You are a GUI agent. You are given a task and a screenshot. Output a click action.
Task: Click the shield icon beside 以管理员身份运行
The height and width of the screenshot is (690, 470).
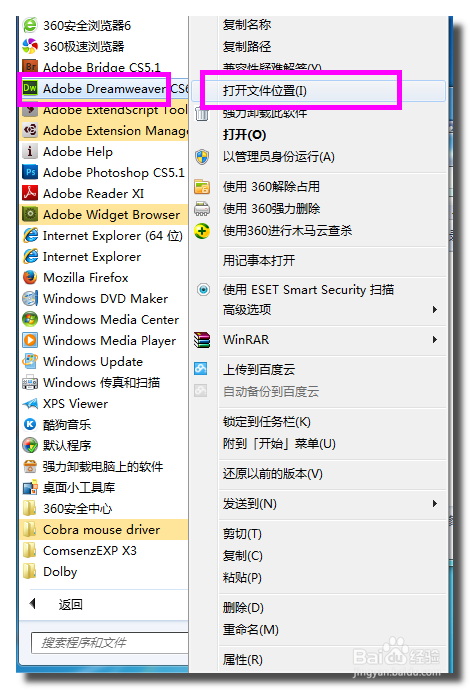pos(202,157)
